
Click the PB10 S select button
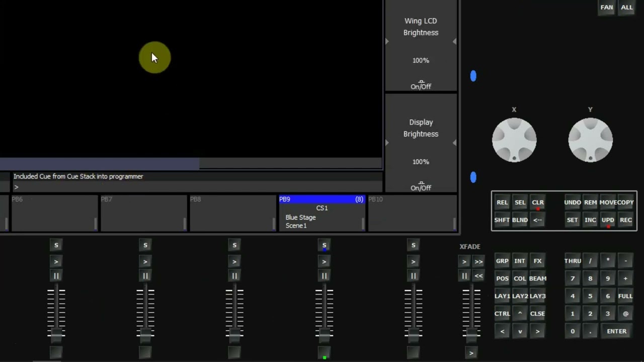413,245
